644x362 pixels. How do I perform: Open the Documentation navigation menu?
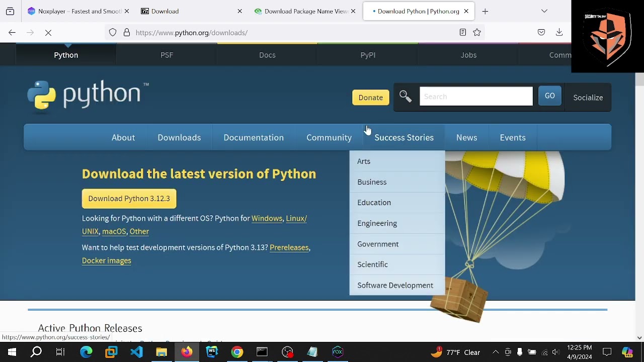tap(254, 137)
